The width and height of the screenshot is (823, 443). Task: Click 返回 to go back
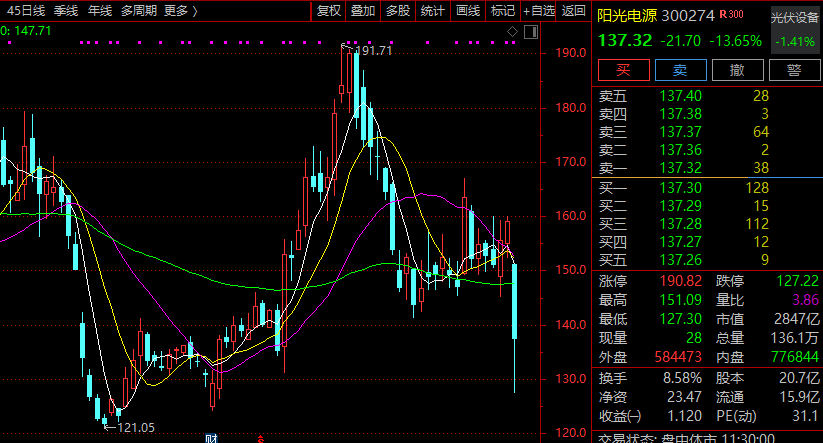(x=573, y=10)
